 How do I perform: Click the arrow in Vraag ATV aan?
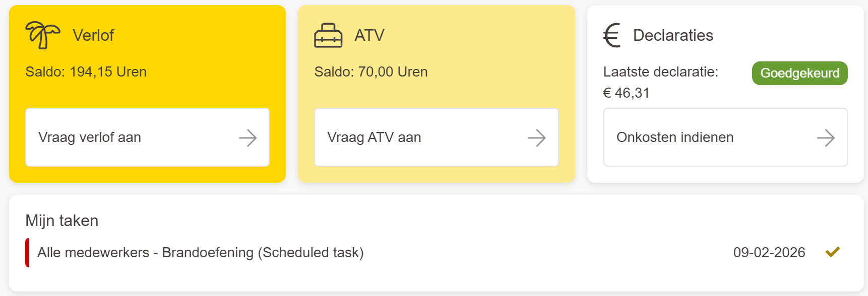537,137
